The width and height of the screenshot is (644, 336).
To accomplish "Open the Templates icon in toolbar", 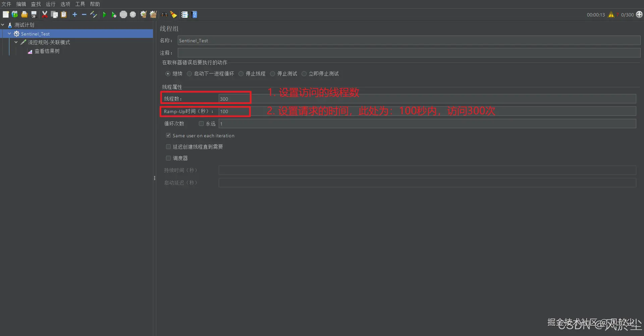I will 15,14.
